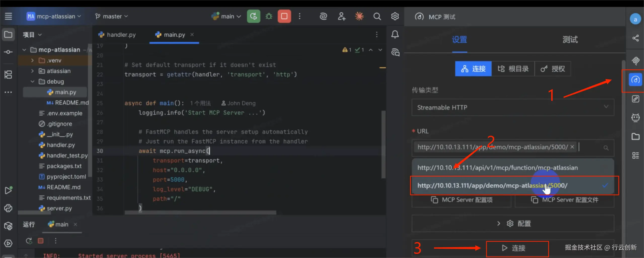Switch to the 设置 tab

(x=460, y=39)
